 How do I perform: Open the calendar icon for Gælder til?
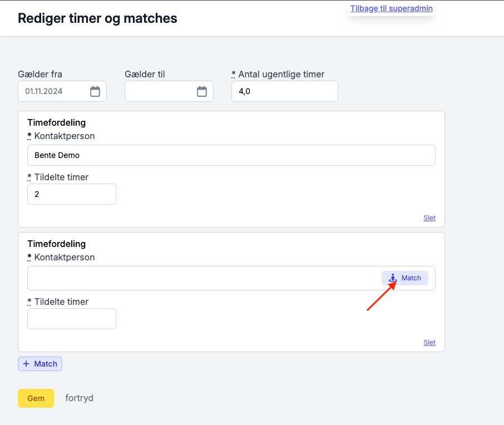pyautogui.click(x=201, y=91)
